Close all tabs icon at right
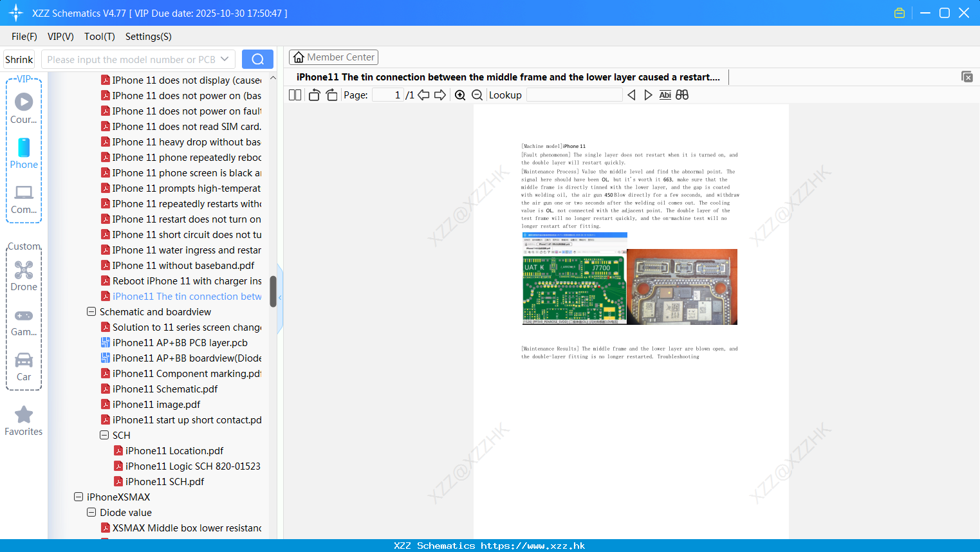The image size is (980, 552). point(967,77)
